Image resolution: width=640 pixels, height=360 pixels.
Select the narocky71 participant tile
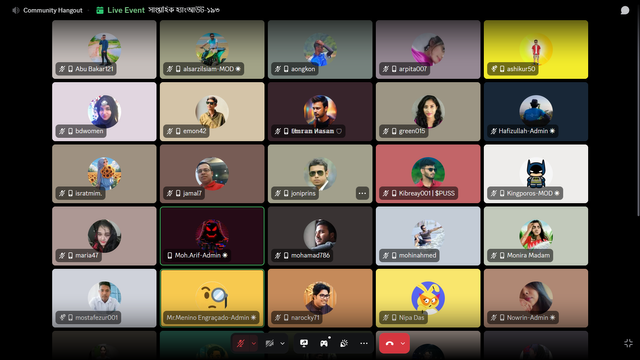(x=320, y=298)
